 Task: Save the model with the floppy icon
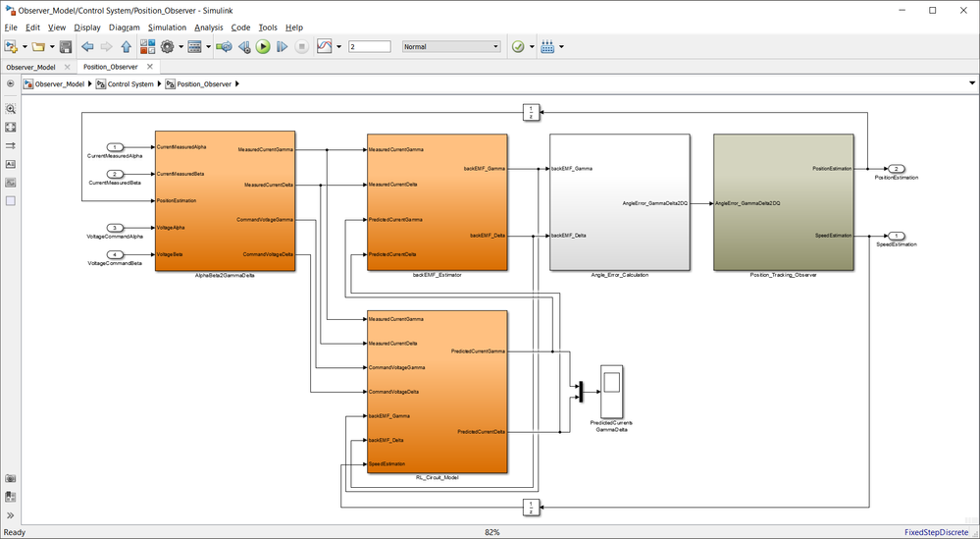click(66, 46)
